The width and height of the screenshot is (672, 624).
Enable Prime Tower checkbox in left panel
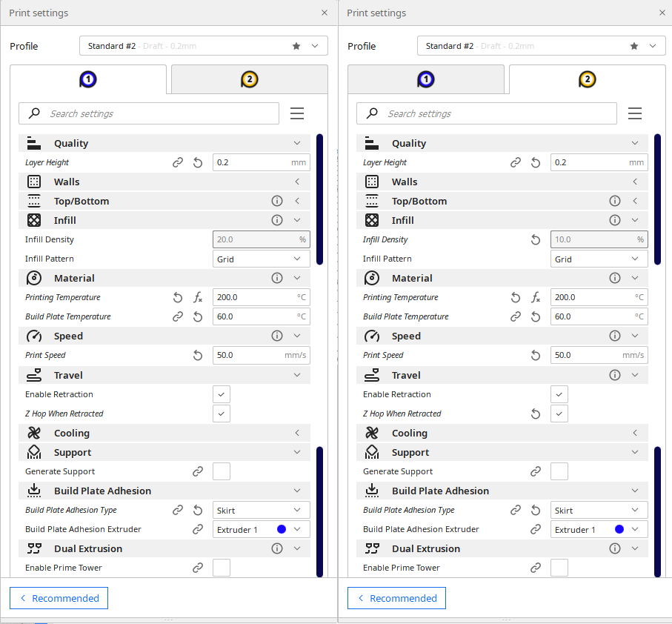pyautogui.click(x=221, y=568)
